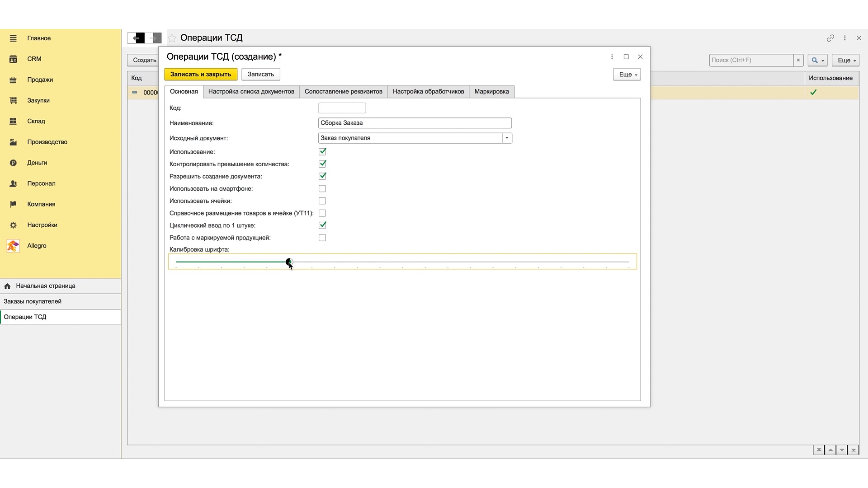Switch to Сопоставление реквизитов tab

point(344,92)
